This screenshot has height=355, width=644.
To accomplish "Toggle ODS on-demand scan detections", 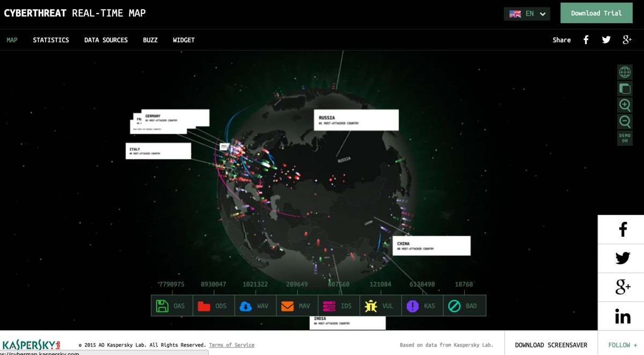I will pyautogui.click(x=214, y=306).
